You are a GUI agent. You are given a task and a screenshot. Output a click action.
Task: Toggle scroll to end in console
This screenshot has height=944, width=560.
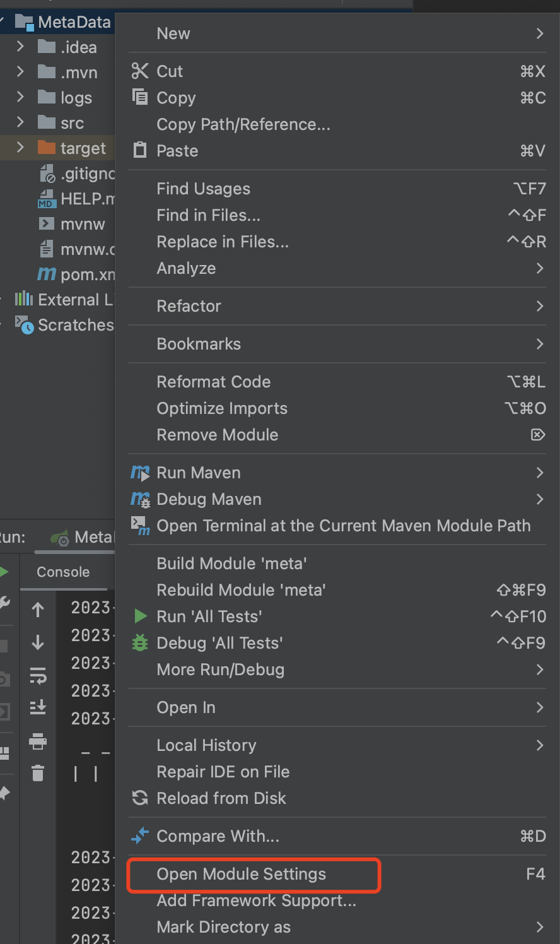point(38,707)
